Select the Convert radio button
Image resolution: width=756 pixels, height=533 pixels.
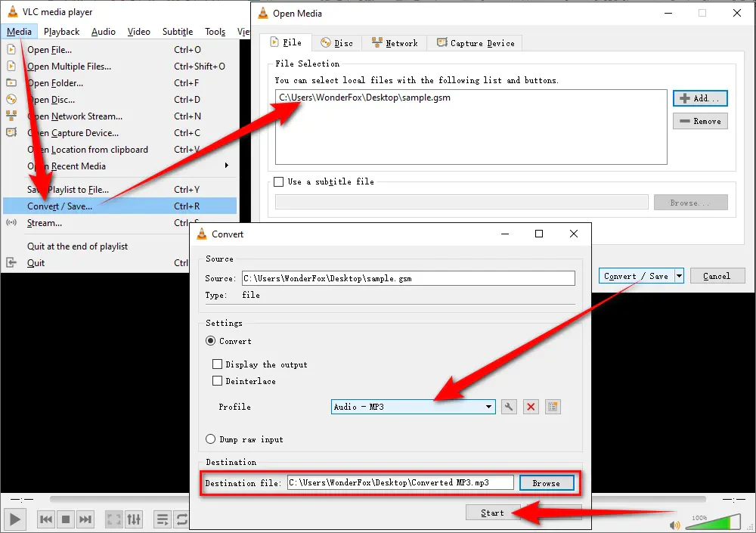(211, 340)
